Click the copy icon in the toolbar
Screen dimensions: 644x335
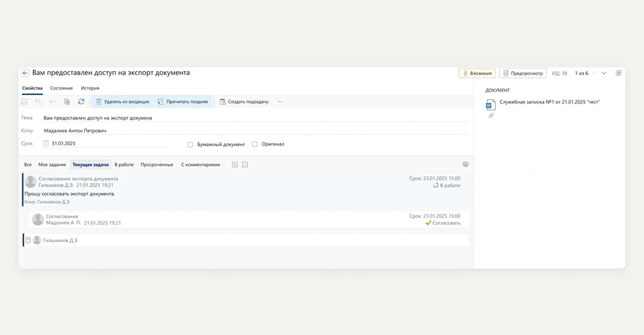click(x=67, y=102)
